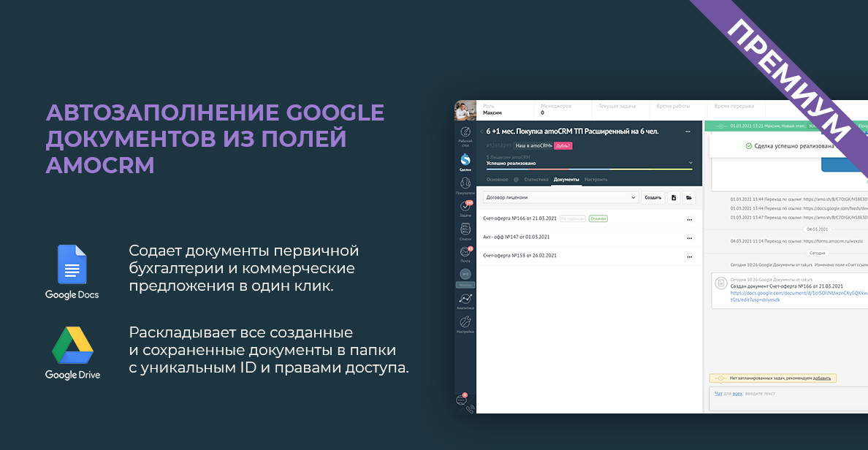Click the Роль Максим header cell
This screenshot has width=868, height=450.
tap(506, 109)
